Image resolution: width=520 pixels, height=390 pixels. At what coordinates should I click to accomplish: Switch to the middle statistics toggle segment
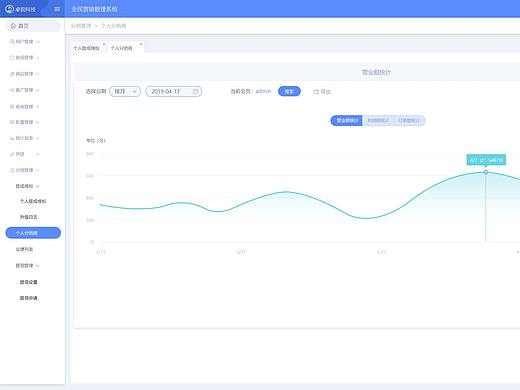click(x=378, y=121)
